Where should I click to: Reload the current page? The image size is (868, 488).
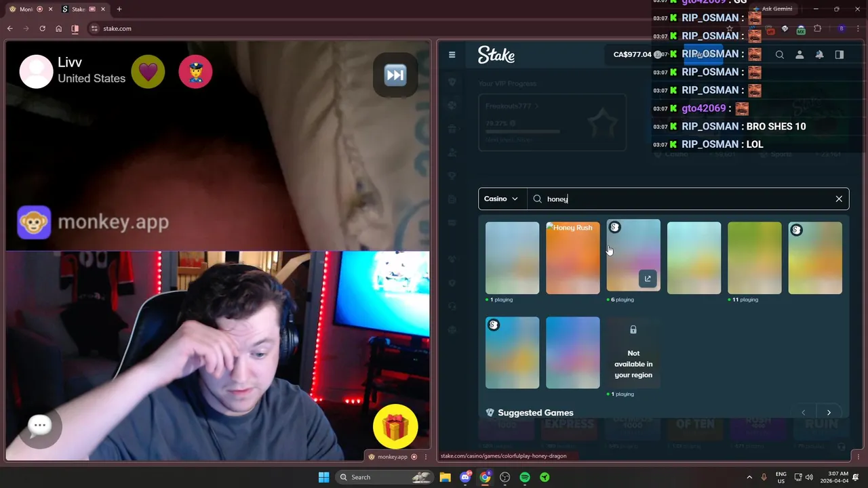42,28
